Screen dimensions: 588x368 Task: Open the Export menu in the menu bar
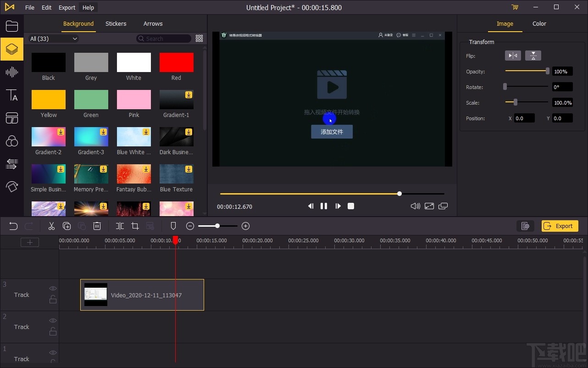[x=67, y=7]
